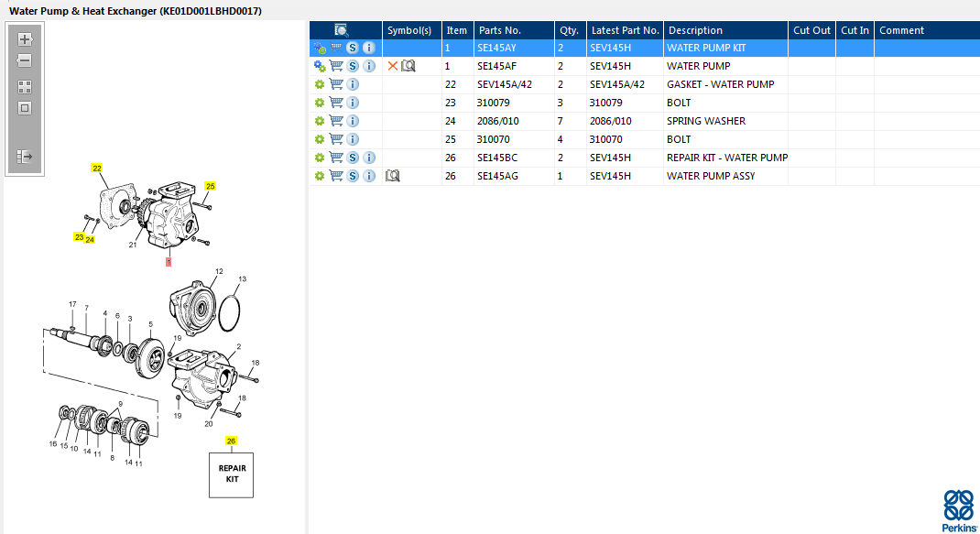Click the Comment column header
Image resolution: width=980 pixels, height=534 pixels.
[x=927, y=30]
